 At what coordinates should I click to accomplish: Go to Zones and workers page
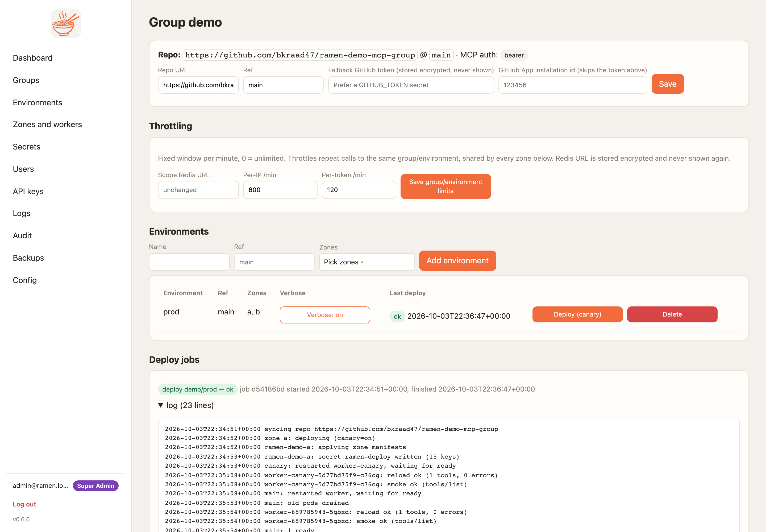point(47,124)
